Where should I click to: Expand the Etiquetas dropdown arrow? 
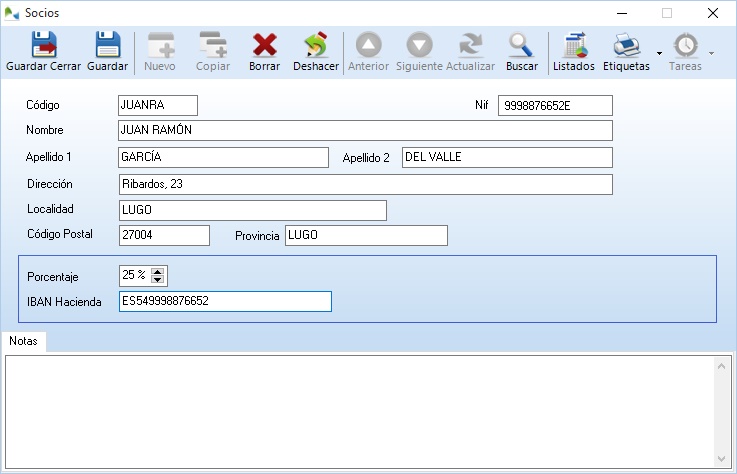[659, 53]
